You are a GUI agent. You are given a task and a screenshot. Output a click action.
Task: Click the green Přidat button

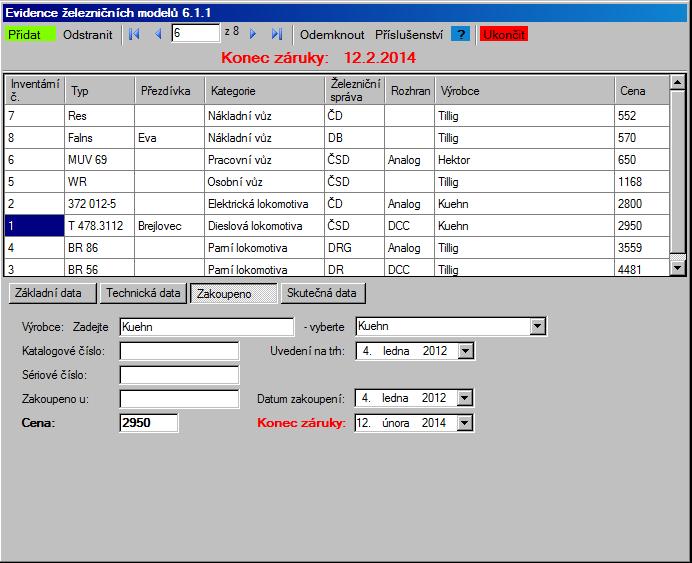30,34
